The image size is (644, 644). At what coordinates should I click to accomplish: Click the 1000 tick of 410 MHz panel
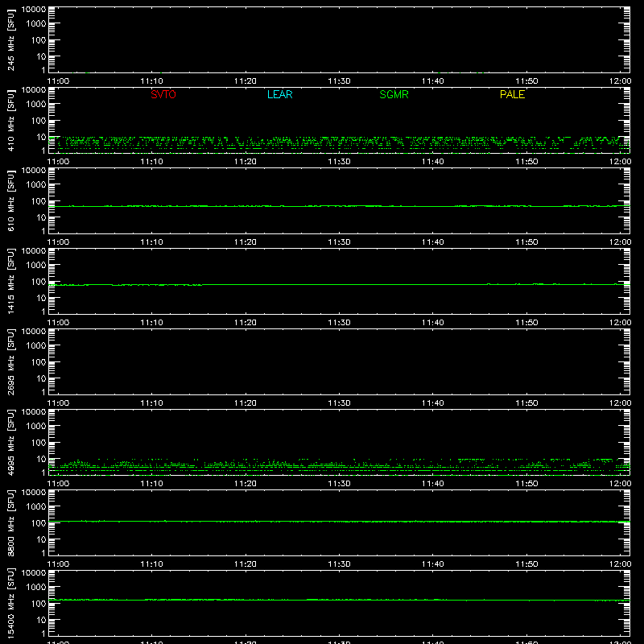pyautogui.click(x=36, y=104)
